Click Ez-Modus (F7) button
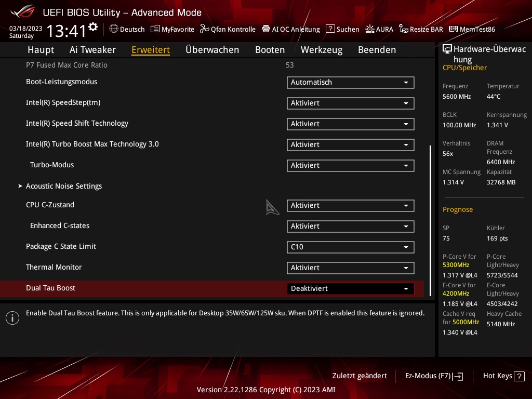The image size is (532, 399). (434, 376)
